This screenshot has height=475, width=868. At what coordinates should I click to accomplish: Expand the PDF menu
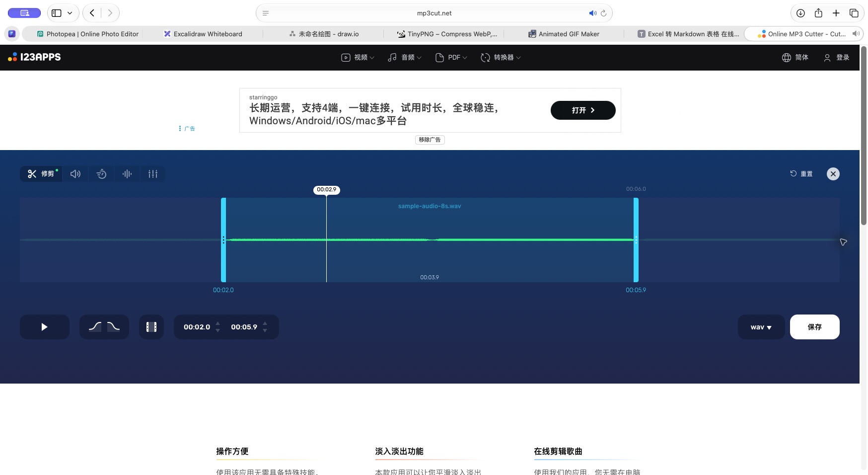451,58
